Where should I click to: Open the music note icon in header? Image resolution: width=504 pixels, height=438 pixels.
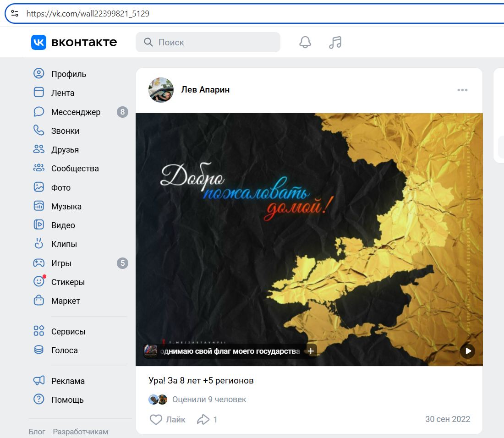[335, 42]
